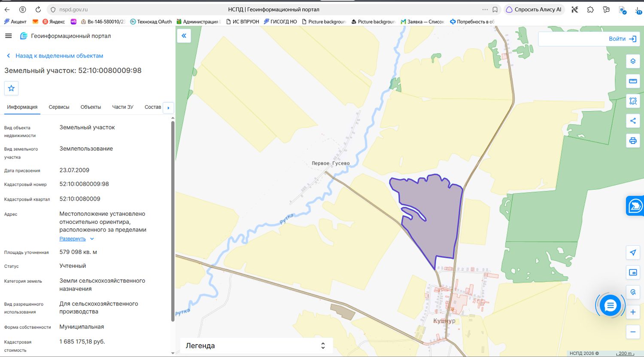
Task: Click the Геоинформационный портал logo
Action: point(66,36)
